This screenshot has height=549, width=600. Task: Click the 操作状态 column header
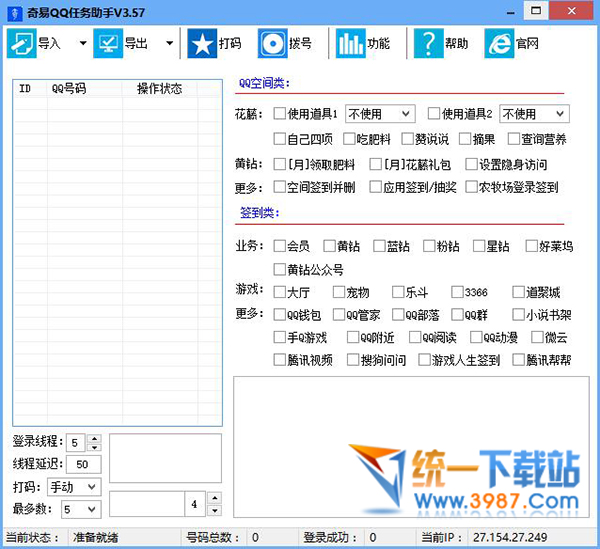coord(160,89)
